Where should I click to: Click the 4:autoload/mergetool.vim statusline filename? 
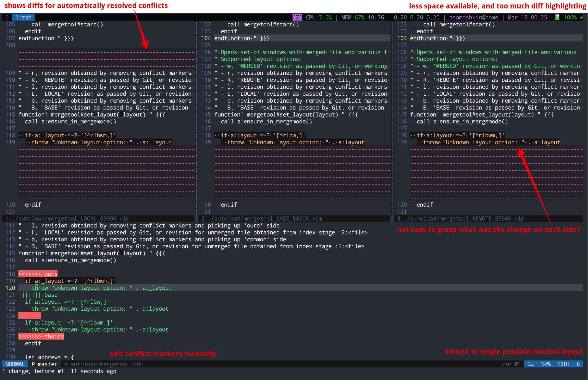103,364
